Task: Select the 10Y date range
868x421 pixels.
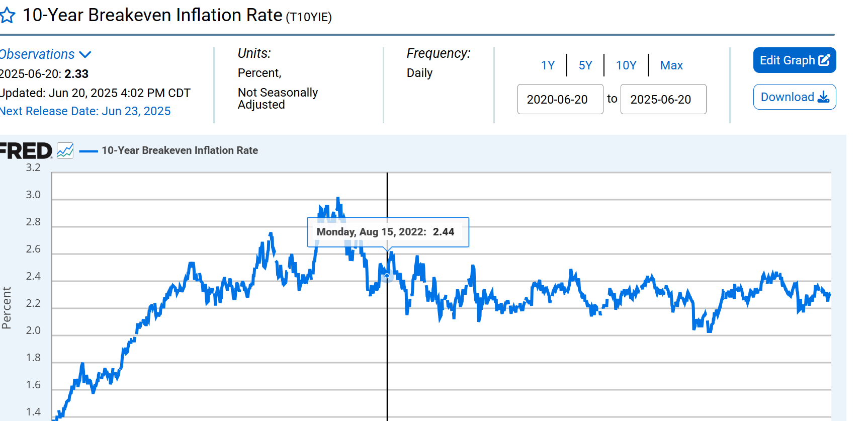Action: click(x=626, y=65)
